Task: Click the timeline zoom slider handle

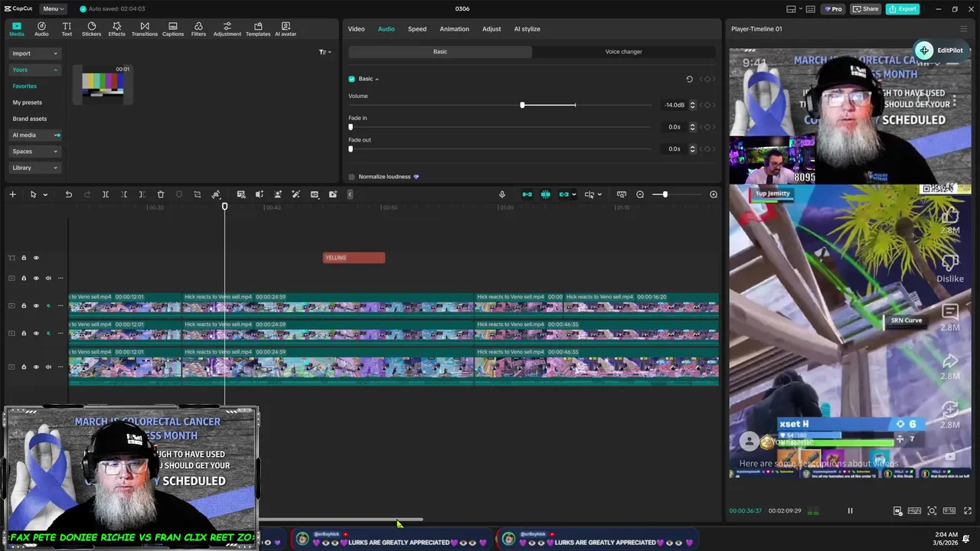Action: point(665,194)
